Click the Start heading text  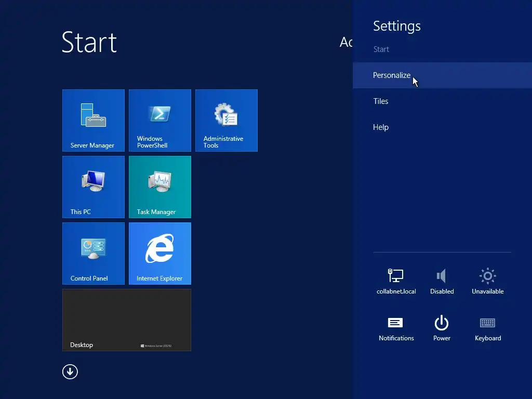(x=89, y=43)
